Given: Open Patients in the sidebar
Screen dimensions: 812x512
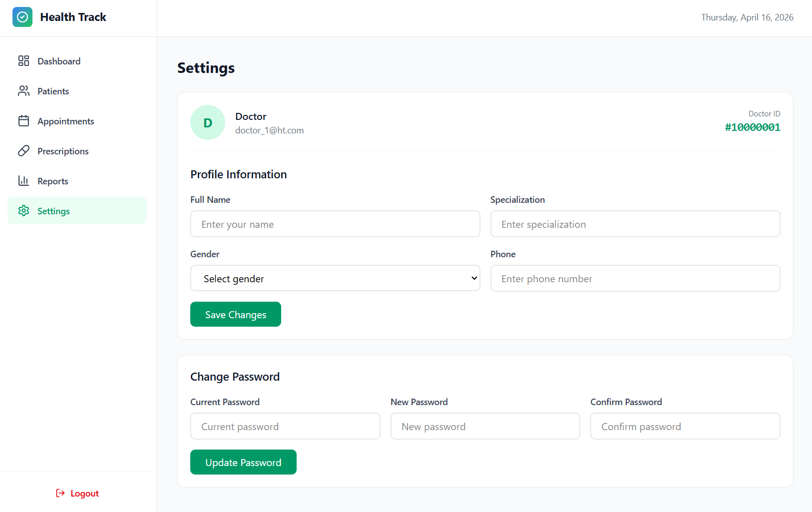Looking at the screenshot, I should click(x=53, y=91).
